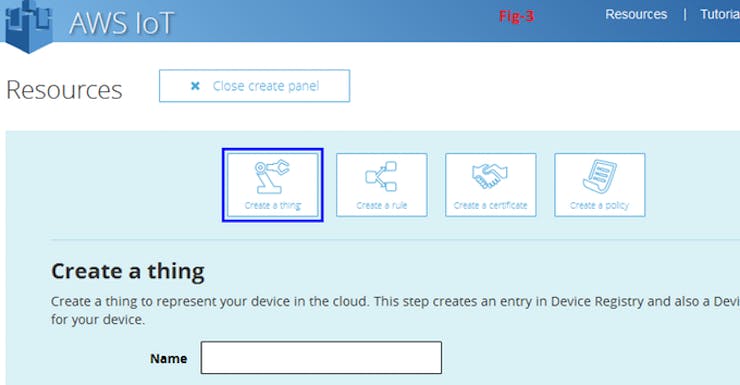This screenshot has height=385, width=740.
Task: Select the Create a policy tile
Action: (x=600, y=185)
